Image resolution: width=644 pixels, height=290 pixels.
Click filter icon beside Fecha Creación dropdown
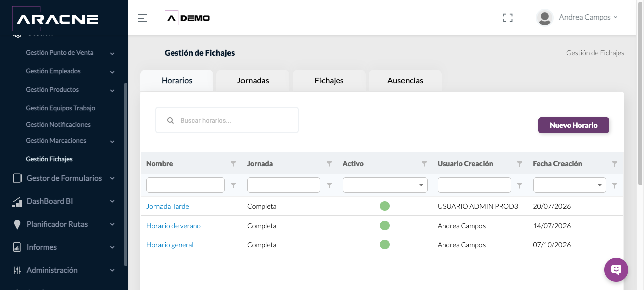click(615, 185)
